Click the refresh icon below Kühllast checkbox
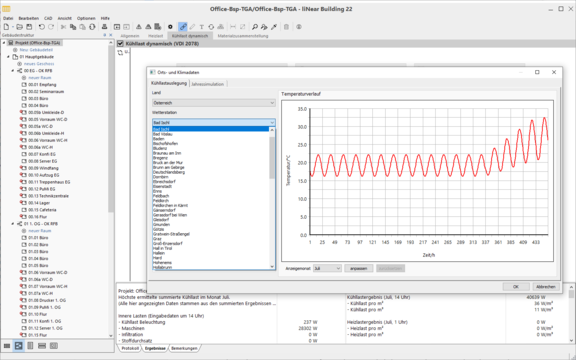Viewport: 576px width, 360px height. (120, 53)
